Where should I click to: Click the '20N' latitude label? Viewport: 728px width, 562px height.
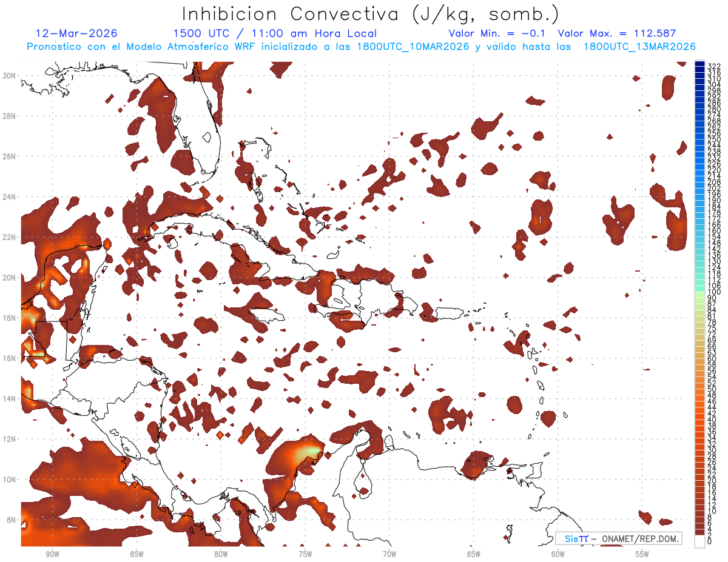[x=10, y=278]
